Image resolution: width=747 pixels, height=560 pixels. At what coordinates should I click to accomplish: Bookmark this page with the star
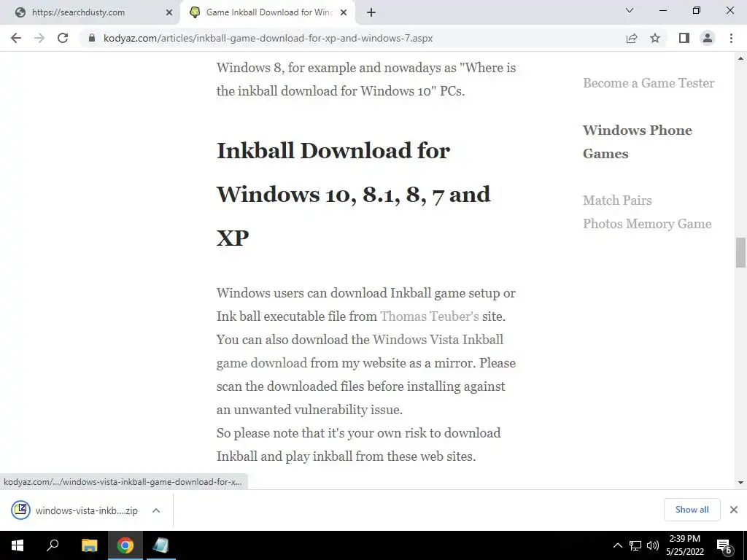tap(655, 38)
